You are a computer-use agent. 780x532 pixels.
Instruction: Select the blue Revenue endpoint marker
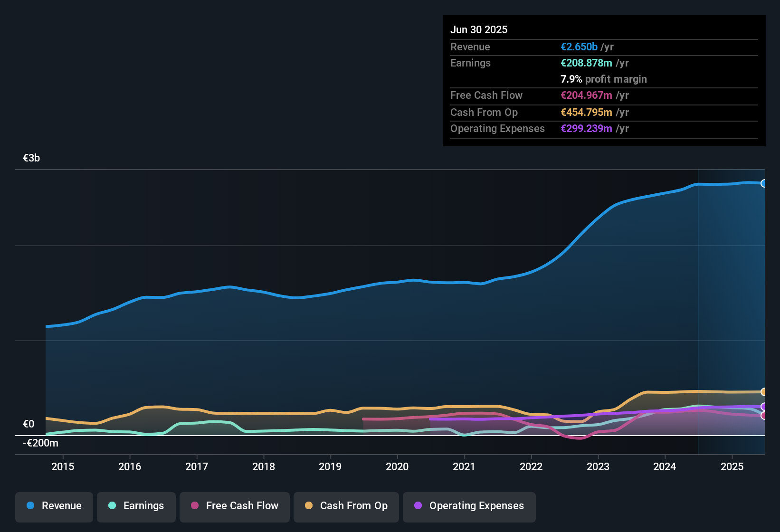point(763,183)
